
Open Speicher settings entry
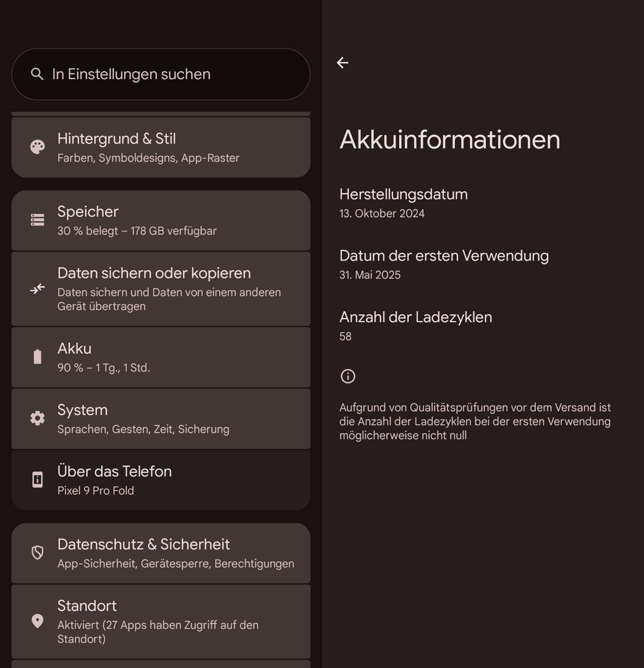[x=161, y=220]
